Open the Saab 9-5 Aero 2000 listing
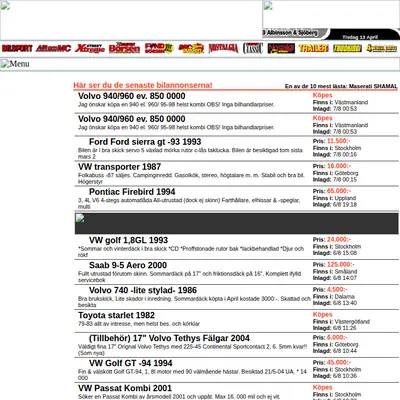This screenshot has width=400, height=400. click(x=128, y=265)
